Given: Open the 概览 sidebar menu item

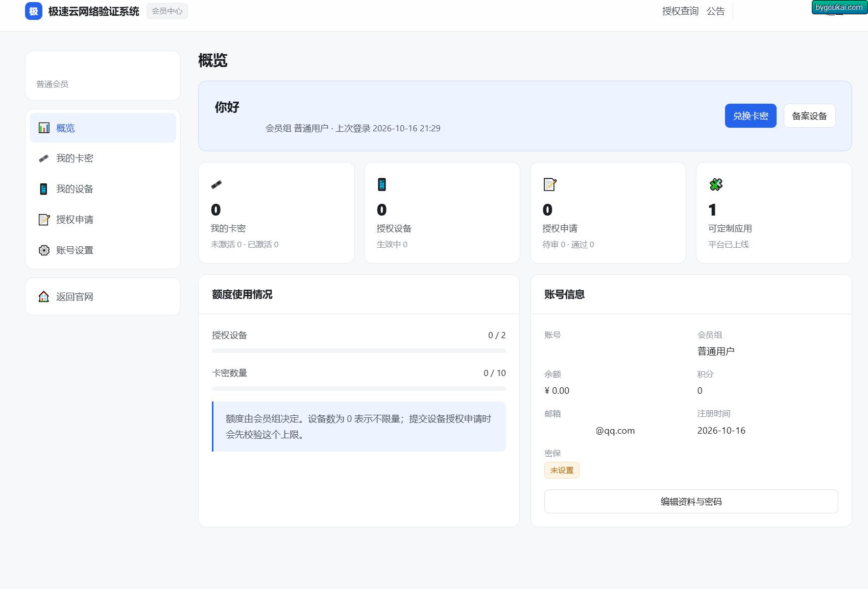Looking at the screenshot, I should click(103, 128).
